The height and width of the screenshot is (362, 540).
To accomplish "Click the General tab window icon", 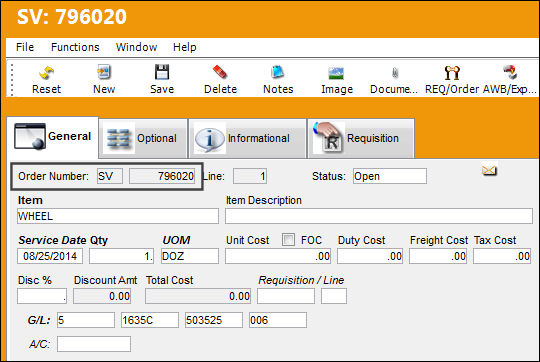I will click(30, 136).
